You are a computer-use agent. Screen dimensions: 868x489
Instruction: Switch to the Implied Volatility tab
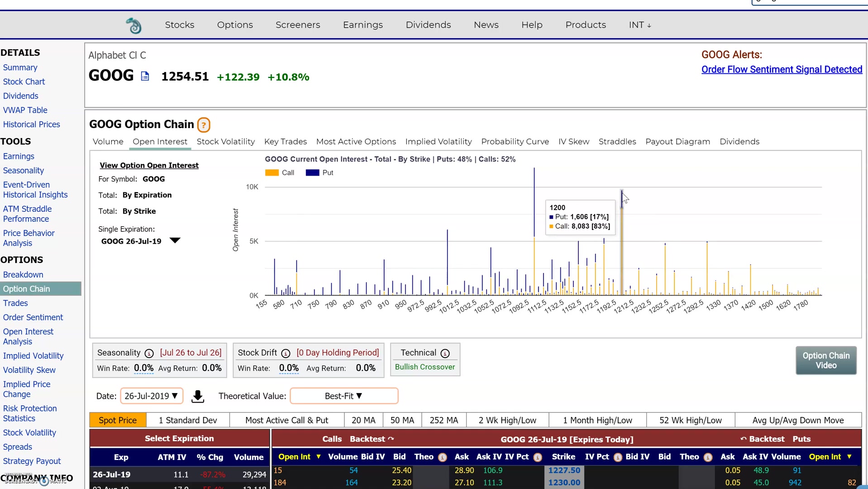click(438, 142)
